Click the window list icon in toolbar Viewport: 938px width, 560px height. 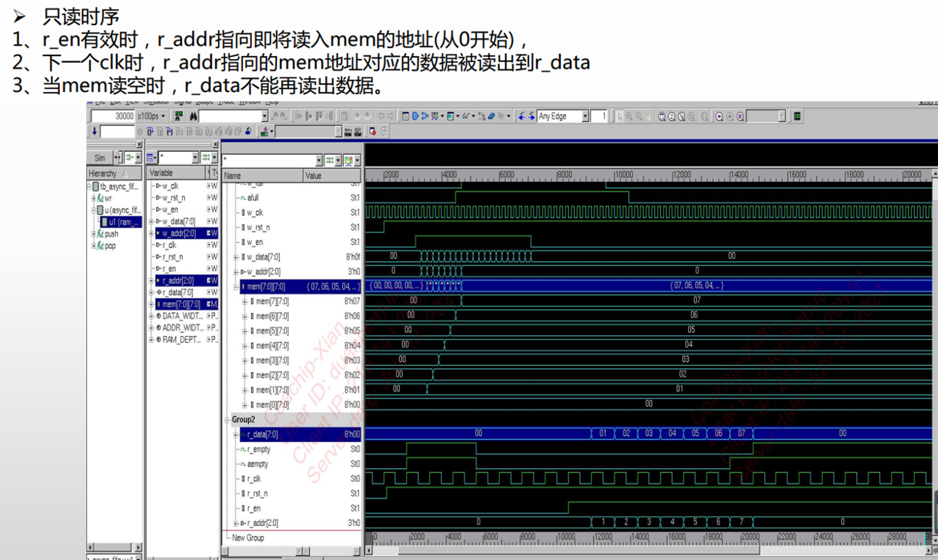tap(406, 116)
